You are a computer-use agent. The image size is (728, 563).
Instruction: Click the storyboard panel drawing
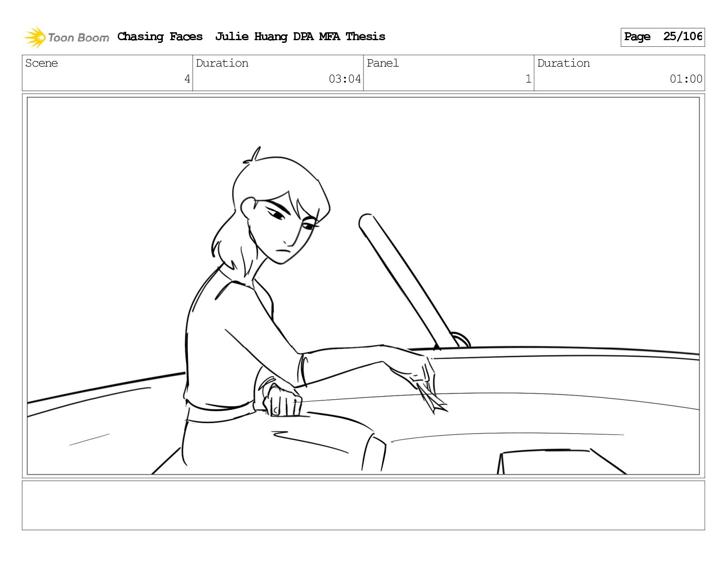[363, 286]
